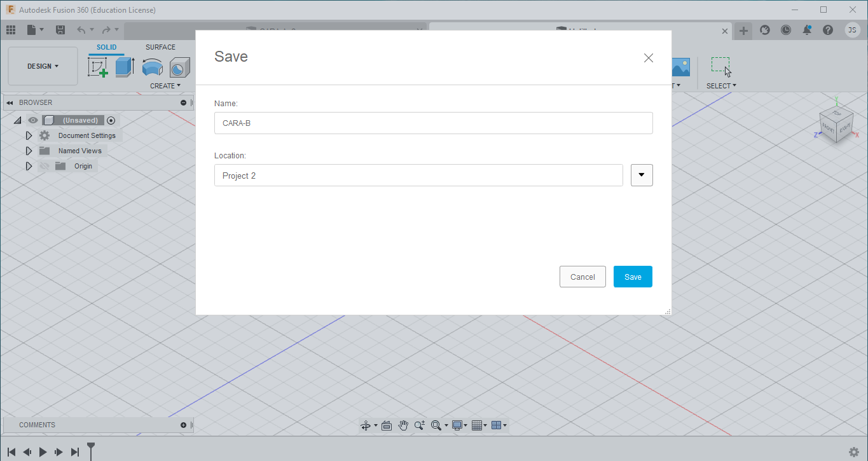The width and height of the screenshot is (868, 461).
Task: Open the data panel grid icon
Action: tap(11, 30)
